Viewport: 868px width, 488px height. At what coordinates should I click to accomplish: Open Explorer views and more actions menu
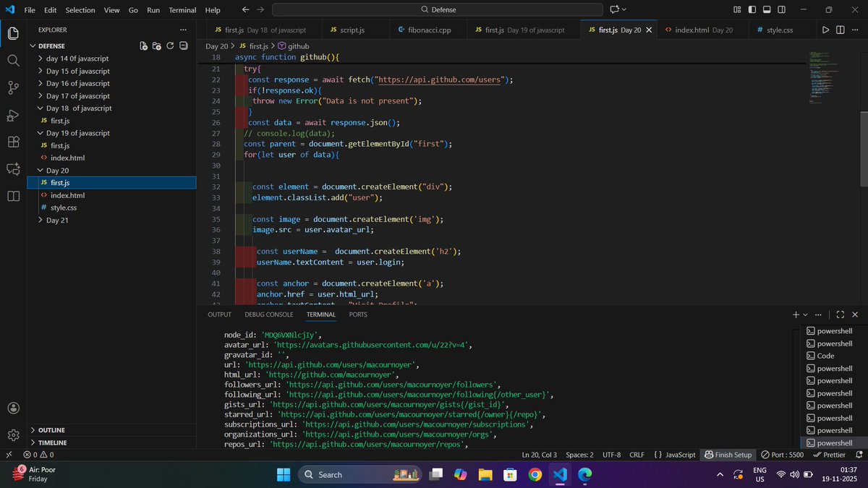[x=183, y=30]
